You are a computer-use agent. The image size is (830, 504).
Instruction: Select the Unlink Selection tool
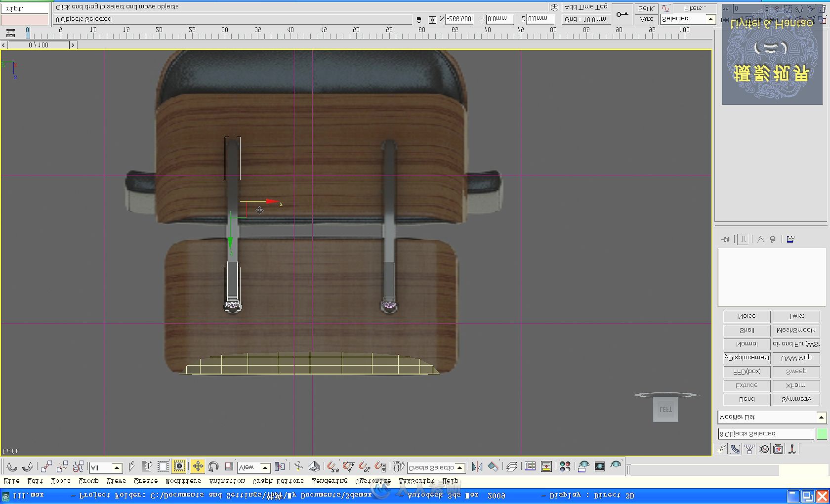[x=62, y=466]
